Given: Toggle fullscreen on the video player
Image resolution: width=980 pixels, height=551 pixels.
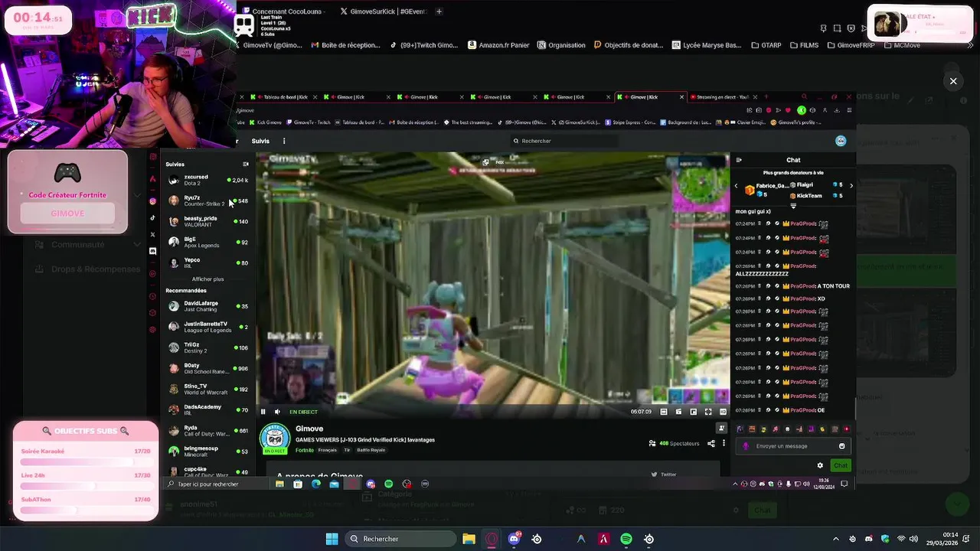Looking at the screenshot, I should [x=708, y=412].
